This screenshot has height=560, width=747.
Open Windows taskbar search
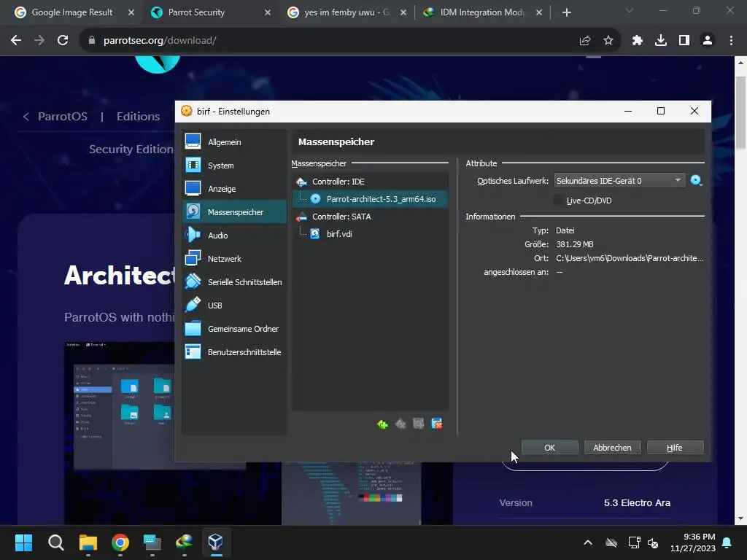click(x=56, y=542)
